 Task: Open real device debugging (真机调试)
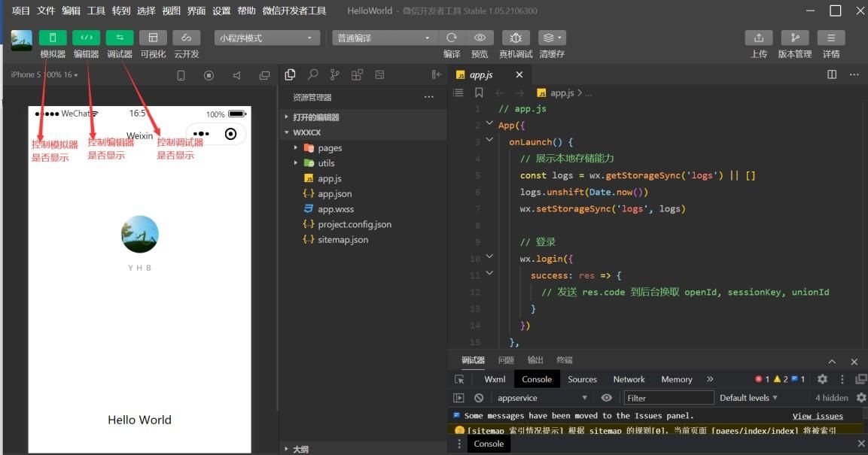(x=515, y=38)
